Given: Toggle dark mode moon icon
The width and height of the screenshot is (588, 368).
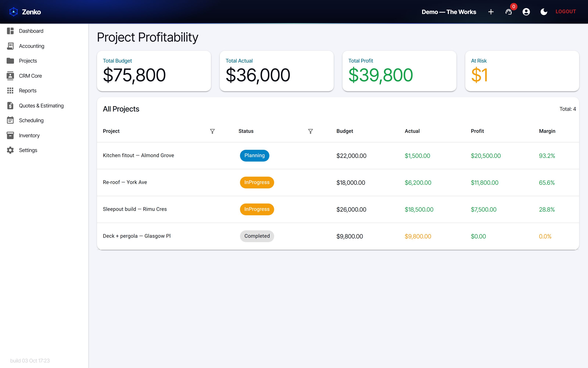Looking at the screenshot, I should click(x=544, y=12).
